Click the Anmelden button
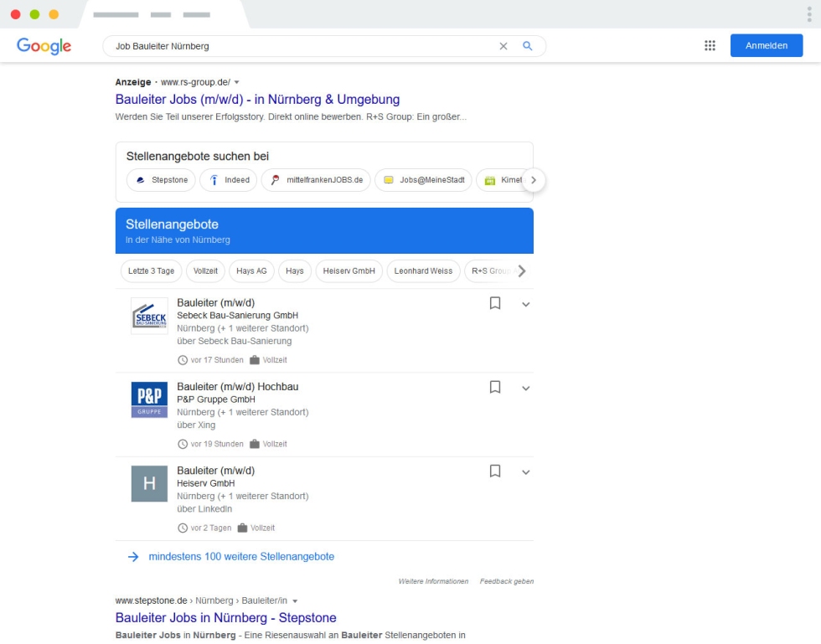Image resolution: width=821 pixels, height=644 pixels. 766,45
